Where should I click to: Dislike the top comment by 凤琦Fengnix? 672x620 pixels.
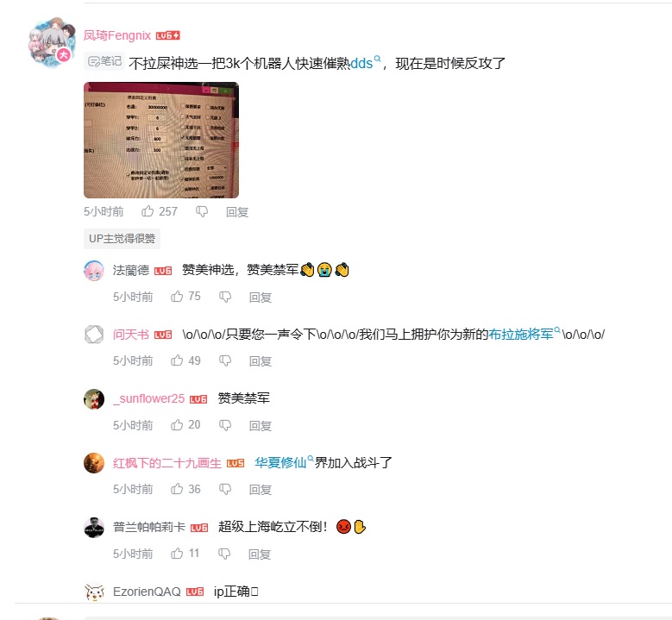pos(202,211)
